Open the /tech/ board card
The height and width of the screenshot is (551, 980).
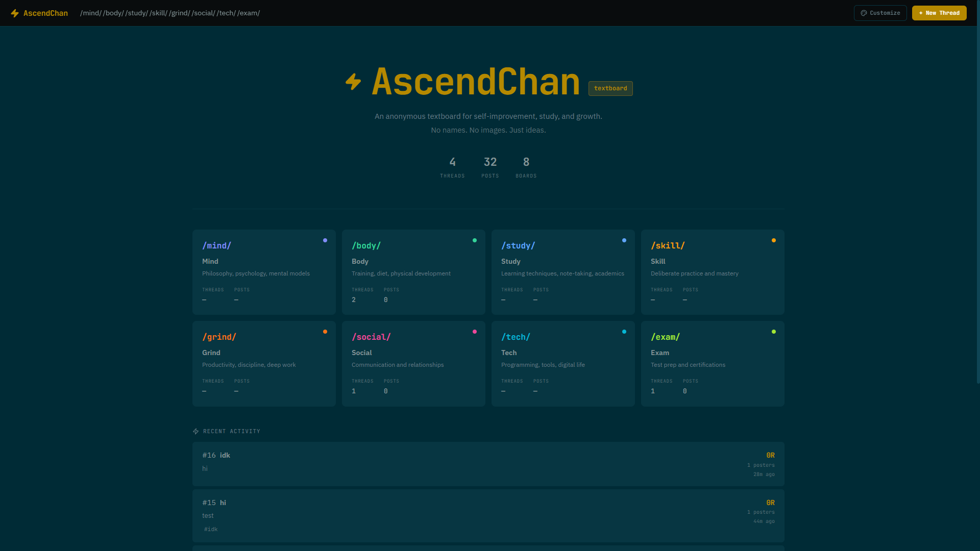pos(562,363)
